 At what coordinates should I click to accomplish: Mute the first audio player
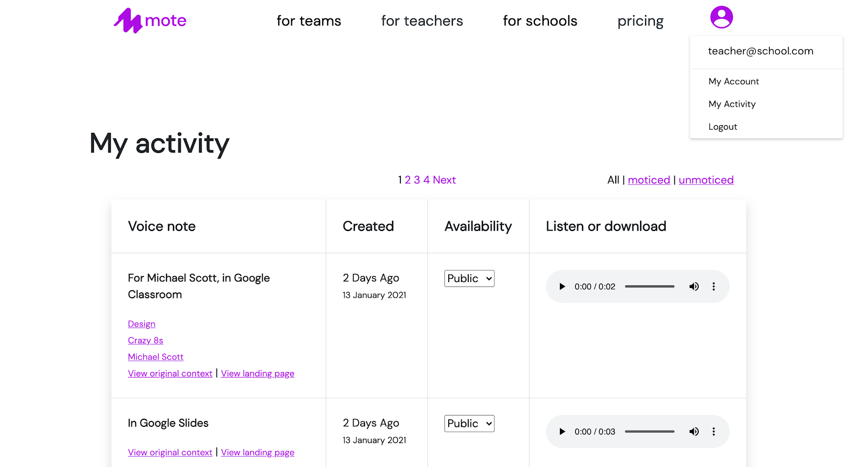pyautogui.click(x=694, y=286)
